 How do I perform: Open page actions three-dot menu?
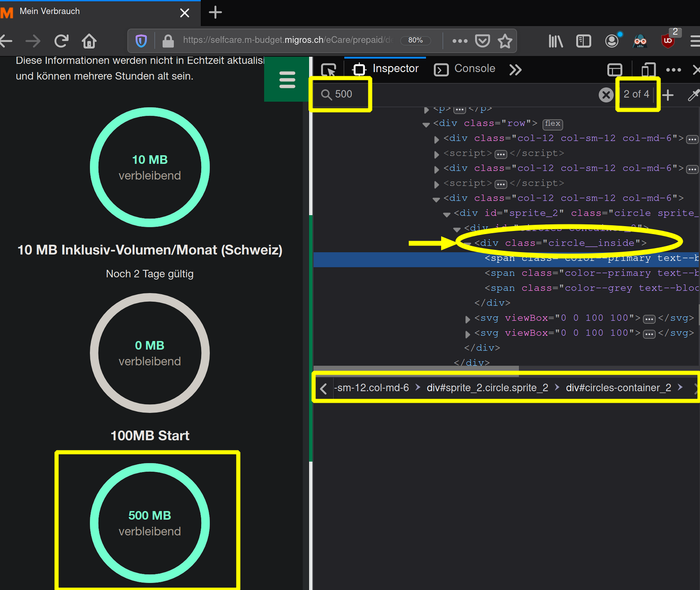point(460,41)
